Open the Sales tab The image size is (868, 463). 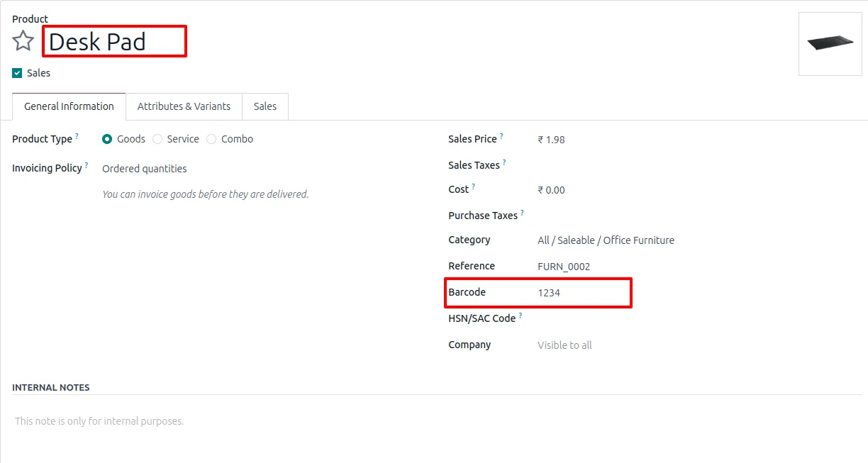point(265,106)
